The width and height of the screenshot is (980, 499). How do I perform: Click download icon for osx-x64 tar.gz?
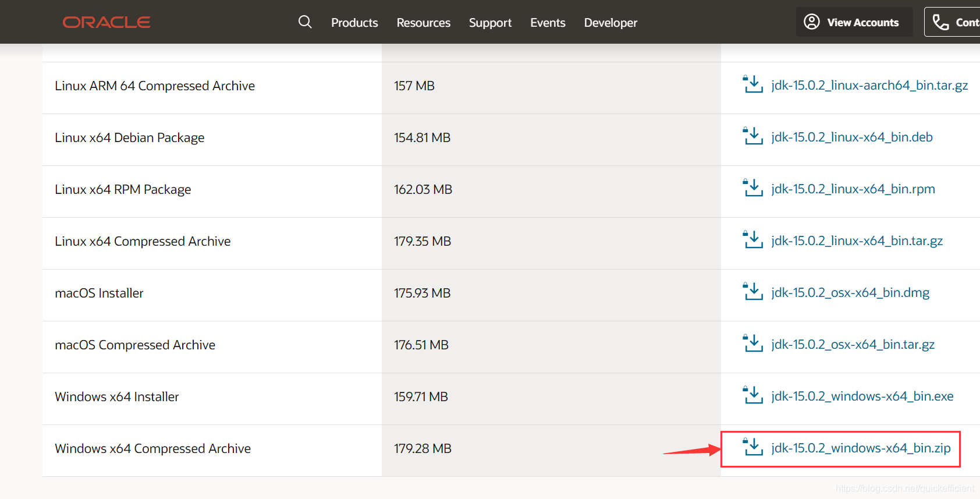(753, 343)
